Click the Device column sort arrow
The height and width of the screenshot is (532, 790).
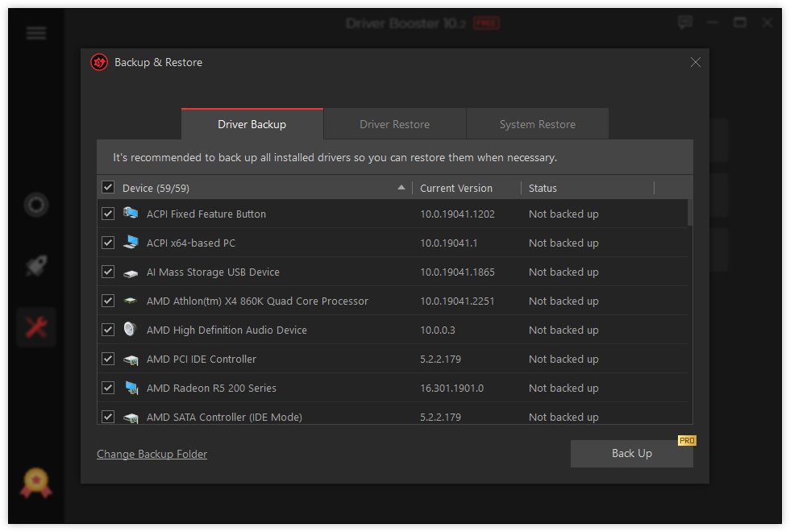click(x=401, y=187)
